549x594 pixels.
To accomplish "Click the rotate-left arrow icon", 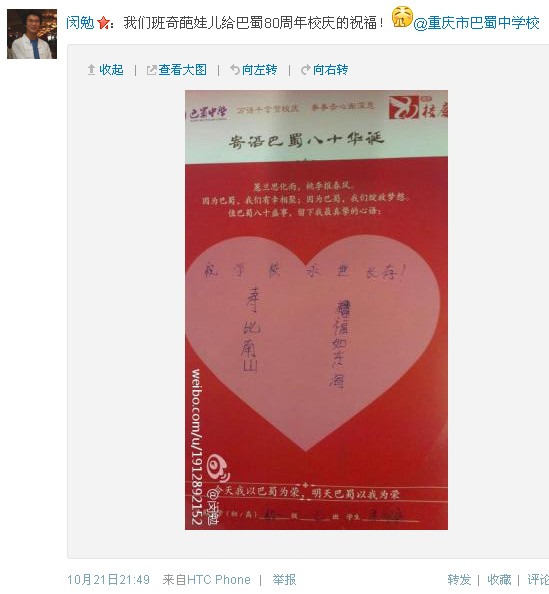I will 235,70.
